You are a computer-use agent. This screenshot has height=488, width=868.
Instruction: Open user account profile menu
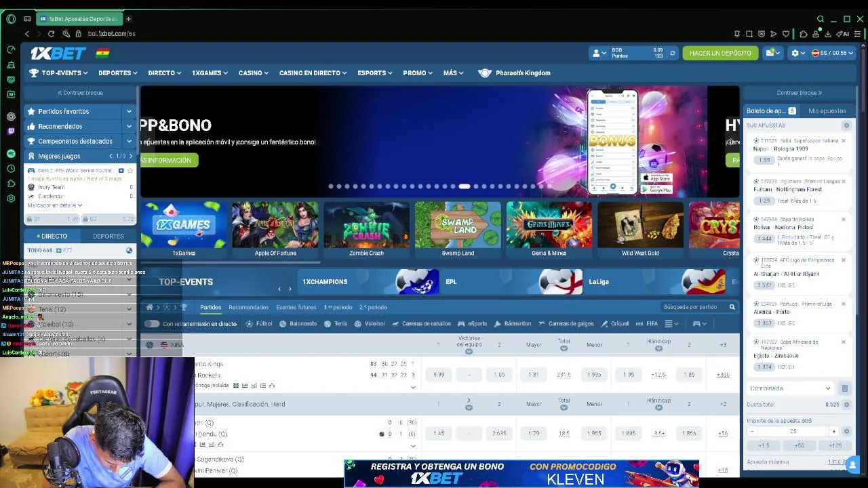(599, 53)
